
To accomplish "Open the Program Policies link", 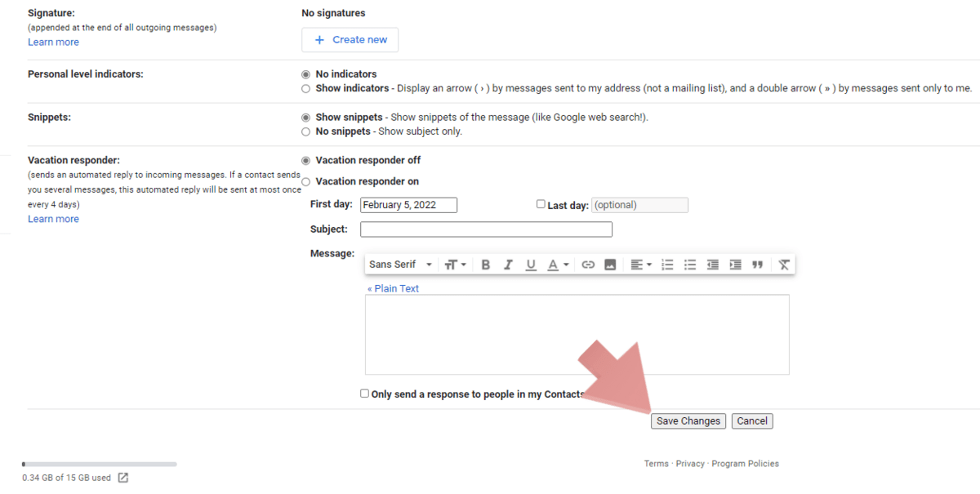I will [745, 464].
